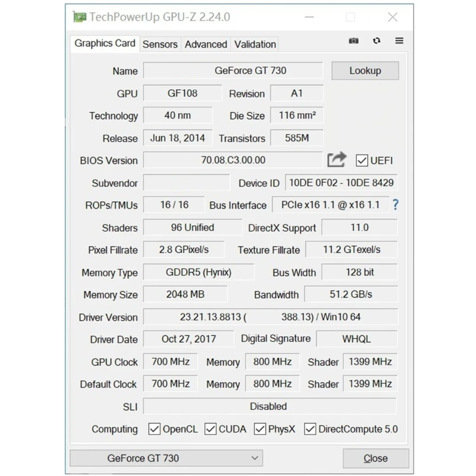The image size is (476, 476).
Task: Click the GPU-Z title bar app icon
Action: (x=80, y=17)
